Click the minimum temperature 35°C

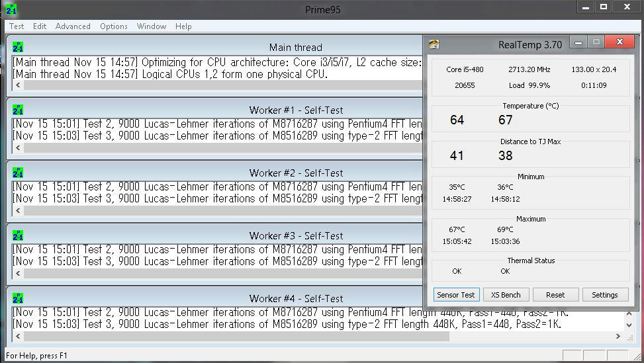(457, 187)
